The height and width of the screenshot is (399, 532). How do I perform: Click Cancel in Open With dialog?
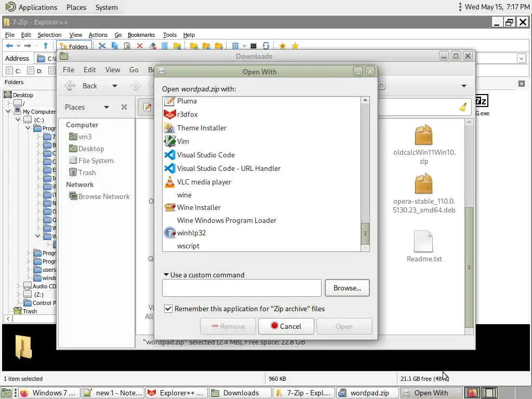[286, 326]
